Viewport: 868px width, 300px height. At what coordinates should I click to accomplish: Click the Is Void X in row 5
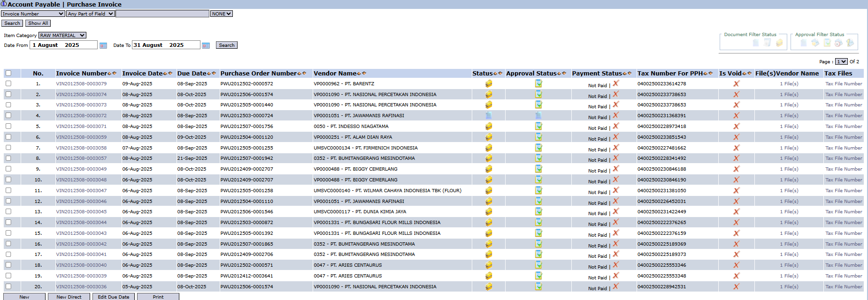click(736, 127)
